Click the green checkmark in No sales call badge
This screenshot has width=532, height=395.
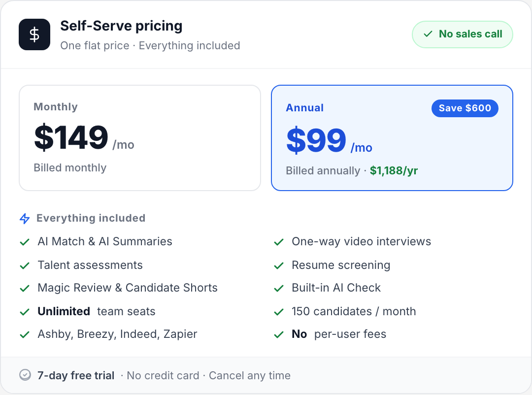(x=428, y=34)
